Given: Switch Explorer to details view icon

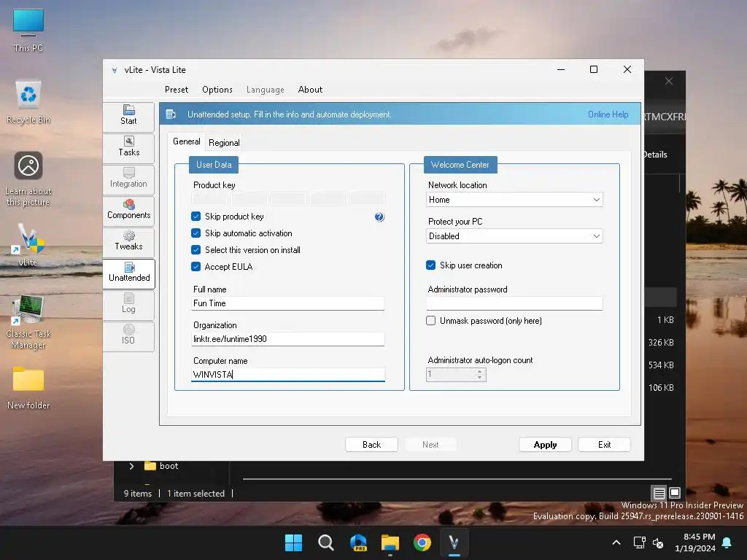Looking at the screenshot, I should (659, 493).
